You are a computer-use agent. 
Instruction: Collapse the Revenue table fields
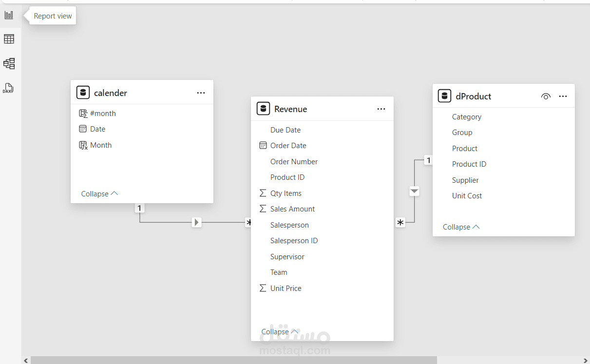click(x=280, y=331)
